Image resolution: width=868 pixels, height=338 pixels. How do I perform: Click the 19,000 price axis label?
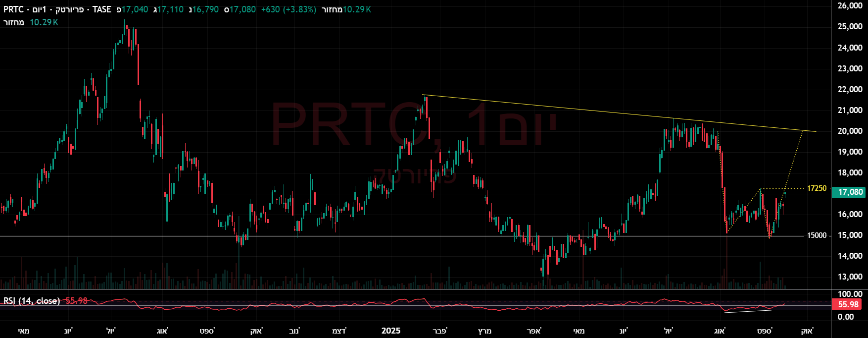click(850, 152)
